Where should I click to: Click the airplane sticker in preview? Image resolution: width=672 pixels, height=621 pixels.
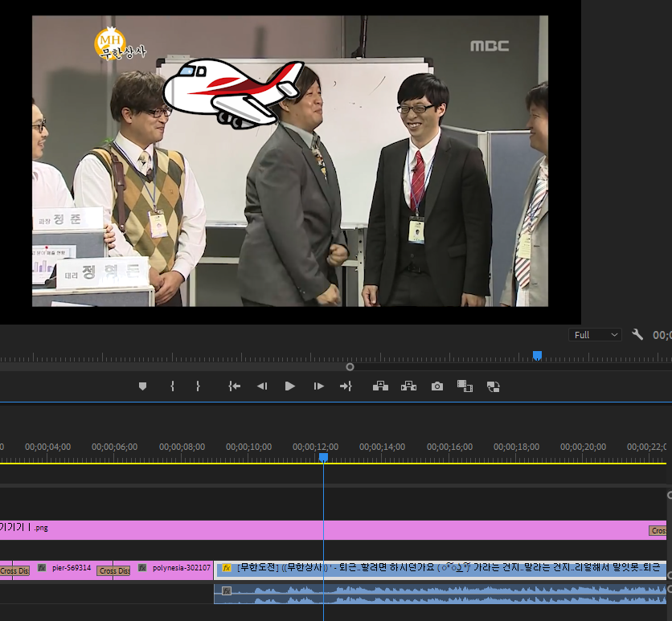coord(234,93)
